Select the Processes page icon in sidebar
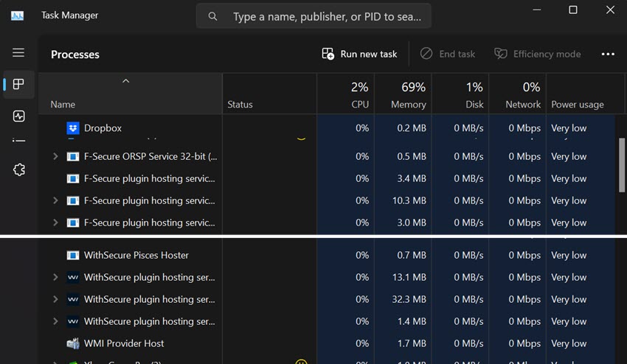Screen dimensions: 627x364 click(18, 84)
